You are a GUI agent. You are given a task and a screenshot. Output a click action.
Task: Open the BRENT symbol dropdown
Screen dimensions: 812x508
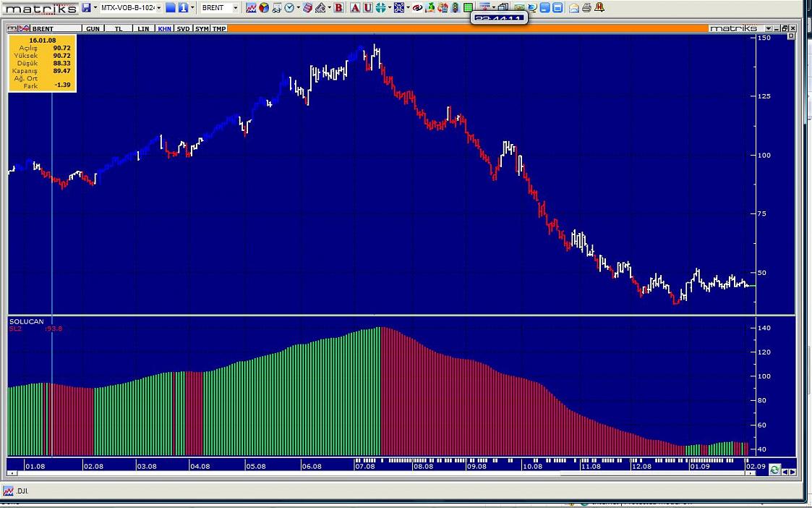point(236,8)
